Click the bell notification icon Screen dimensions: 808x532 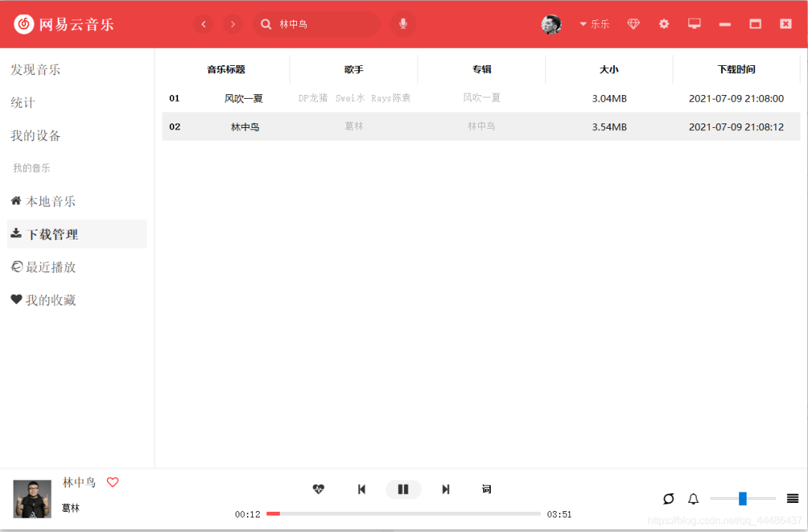click(693, 498)
